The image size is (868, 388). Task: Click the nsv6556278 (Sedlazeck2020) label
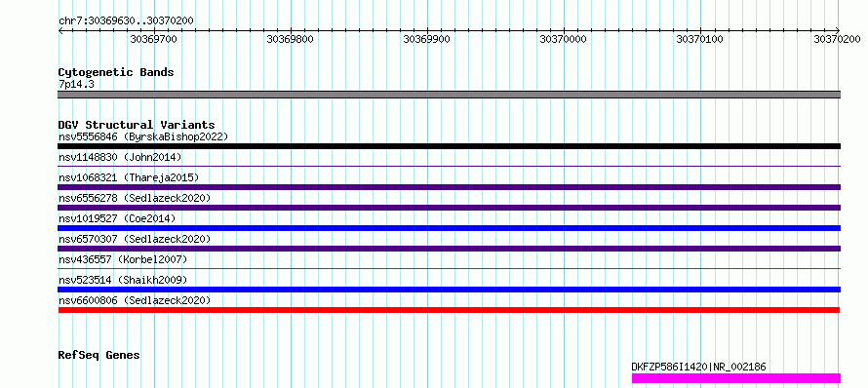(x=135, y=198)
